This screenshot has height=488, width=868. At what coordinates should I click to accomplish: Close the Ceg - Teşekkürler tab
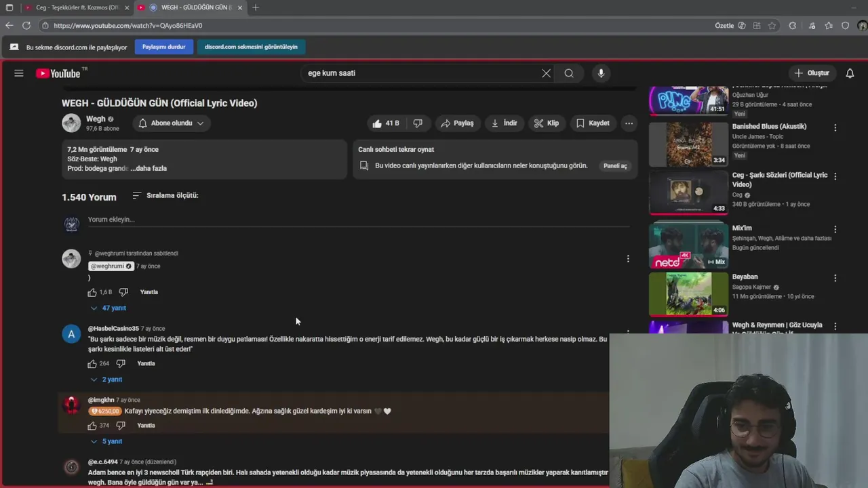pyautogui.click(x=127, y=7)
